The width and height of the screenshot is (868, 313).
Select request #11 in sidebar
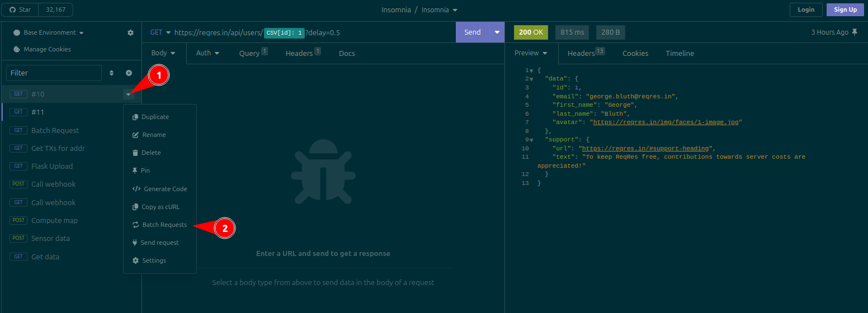71,112
